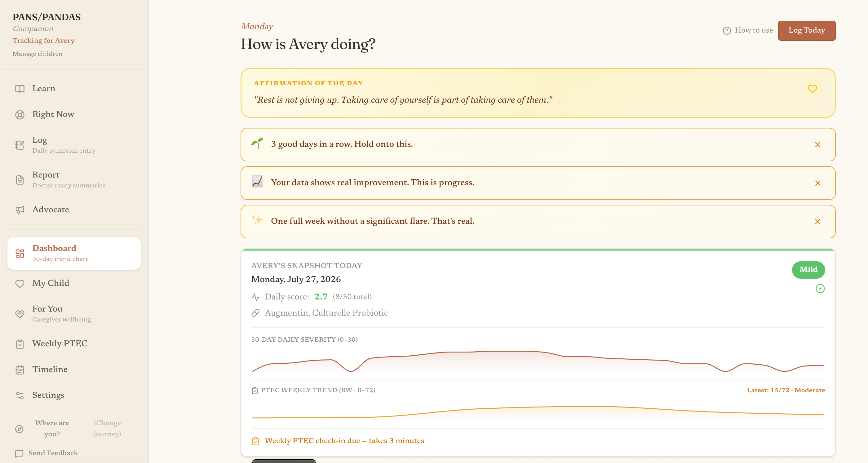Click the Weekly PTEC clipboard icon
Screen dimensions: 868x463
(x=20, y=344)
